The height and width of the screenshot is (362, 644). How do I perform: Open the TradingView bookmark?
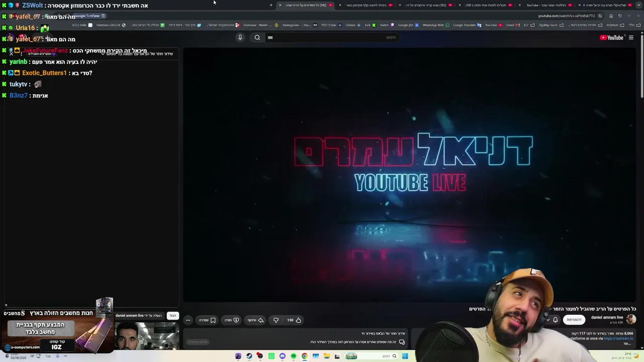click(x=299, y=25)
